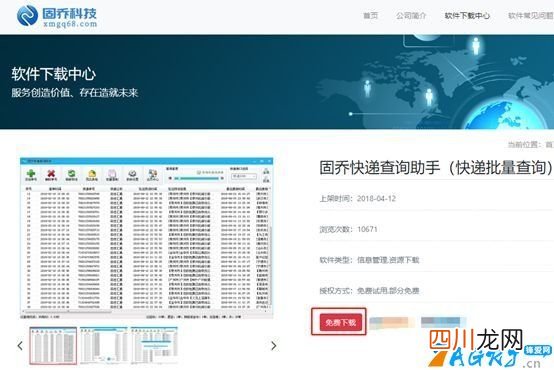Viewport: 554px width, 370px height.
Task: Click the 浏览次数 10671 text
Action: [x=348, y=229]
